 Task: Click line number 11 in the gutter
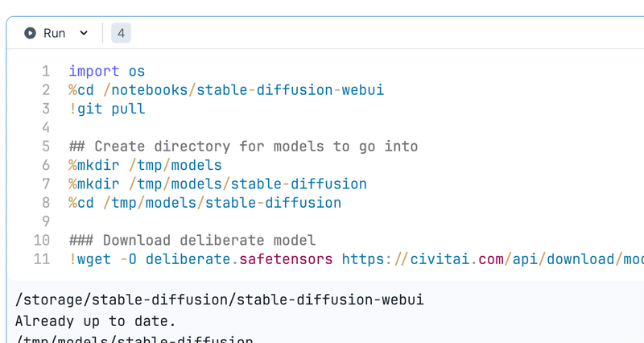point(42,258)
